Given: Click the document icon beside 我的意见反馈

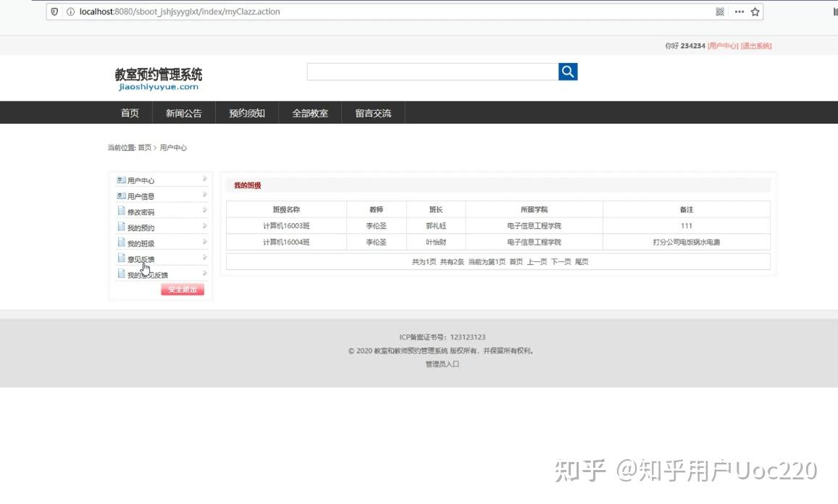Looking at the screenshot, I should click(x=120, y=274).
